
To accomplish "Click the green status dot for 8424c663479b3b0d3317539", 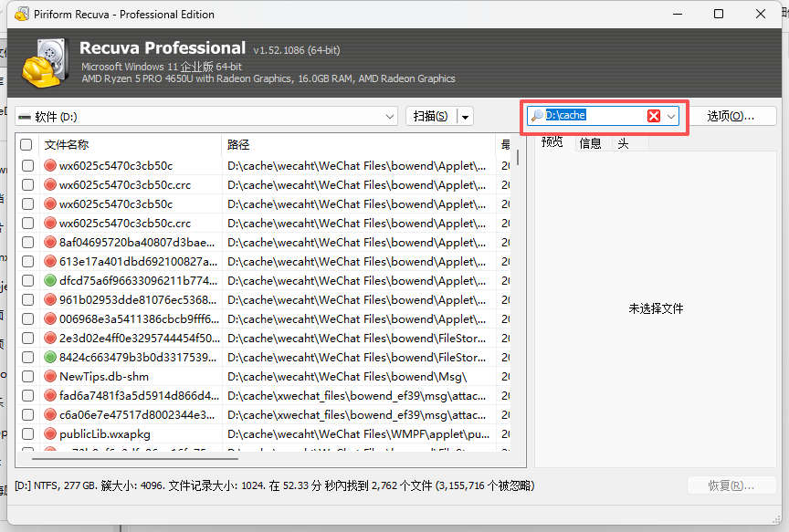I will click(x=50, y=357).
